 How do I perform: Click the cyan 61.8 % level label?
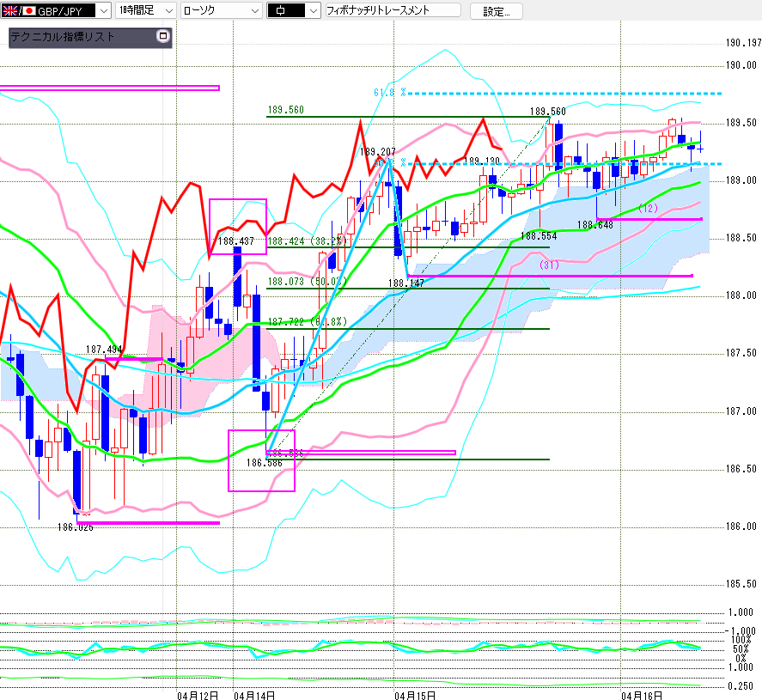point(390,92)
